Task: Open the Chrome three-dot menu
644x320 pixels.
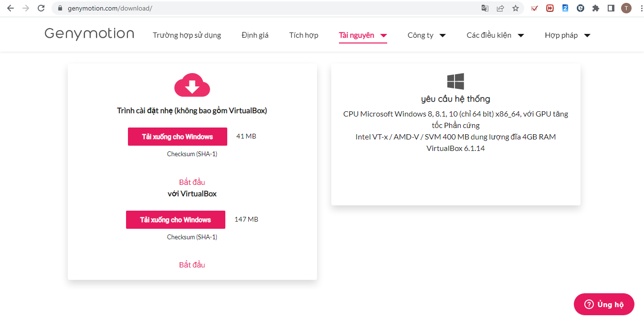Action: [639, 8]
